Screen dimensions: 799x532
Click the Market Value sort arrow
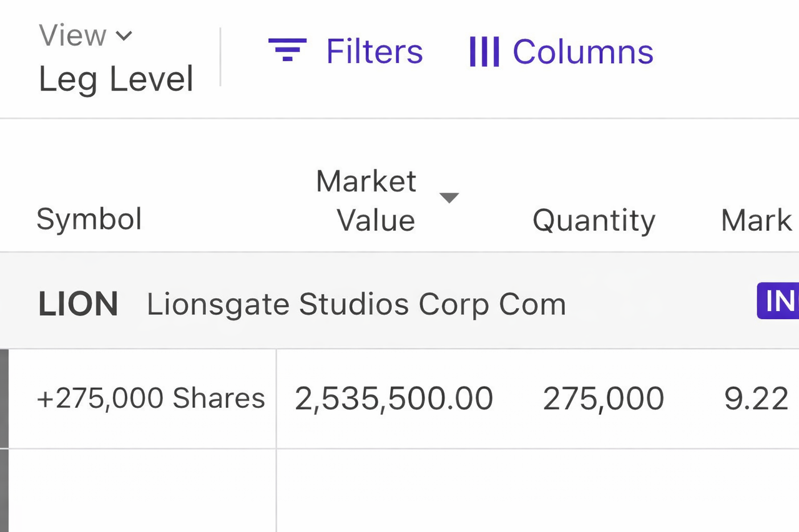click(449, 198)
